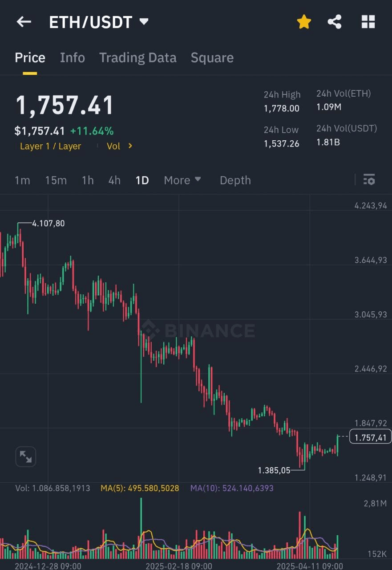Open the Layer 1 / Layer category link
Screen dimensions: 392x570
click(51, 147)
